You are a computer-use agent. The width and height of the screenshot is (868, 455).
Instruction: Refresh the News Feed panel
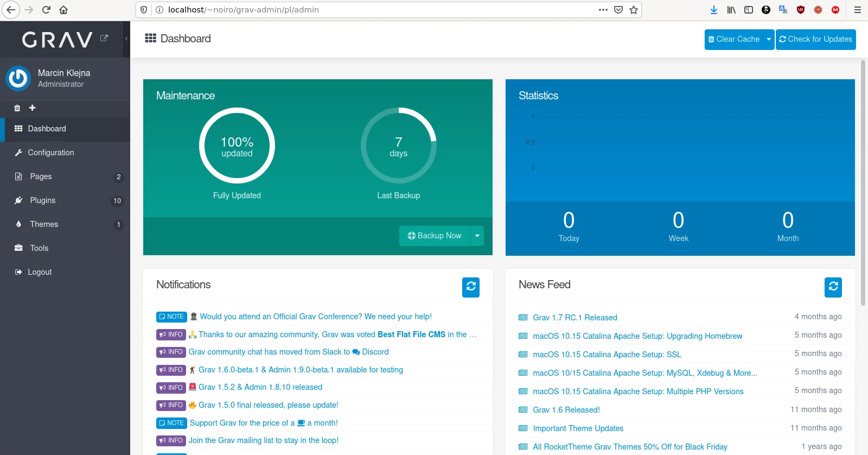(833, 287)
